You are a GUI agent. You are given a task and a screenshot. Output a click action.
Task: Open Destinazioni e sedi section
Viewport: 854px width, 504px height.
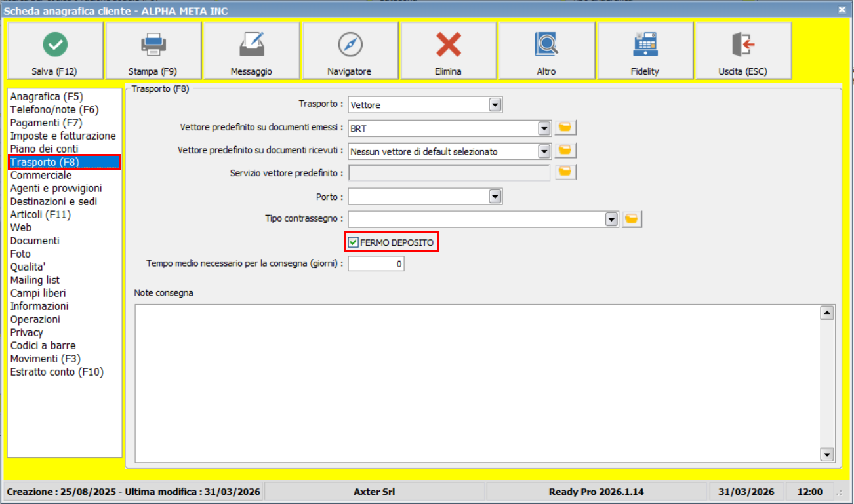tap(64, 201)
